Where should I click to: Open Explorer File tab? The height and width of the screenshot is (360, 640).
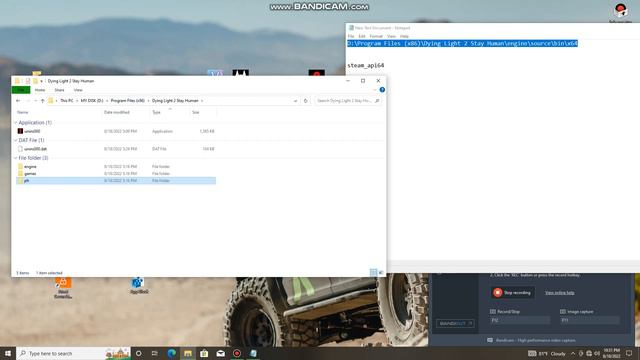click(x=21, y=90)
